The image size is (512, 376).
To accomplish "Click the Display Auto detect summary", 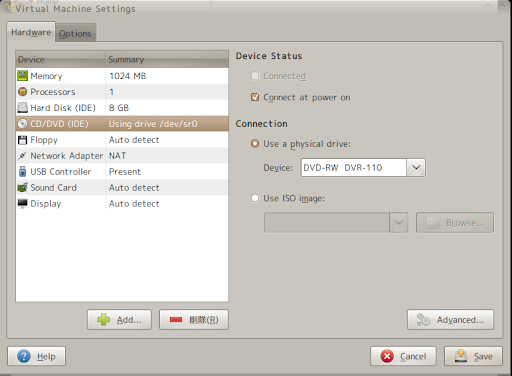I will 134,204.
